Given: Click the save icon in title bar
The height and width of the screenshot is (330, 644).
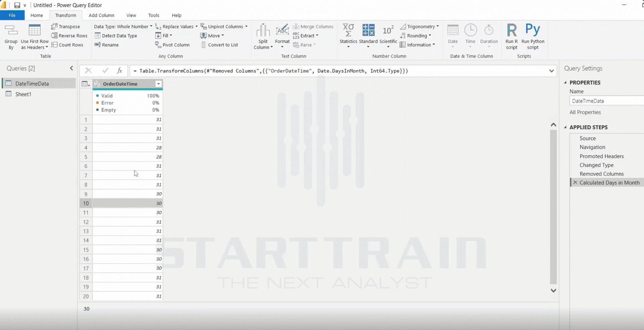Looking at the screenshot, I should click(x=17, y=5).
